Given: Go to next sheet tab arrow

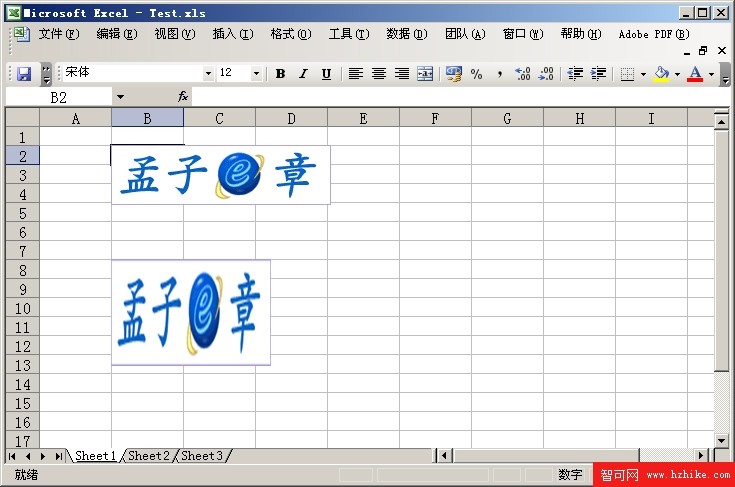Looking at the screenshot, I should pyautogui.click(x=43, y=456).
